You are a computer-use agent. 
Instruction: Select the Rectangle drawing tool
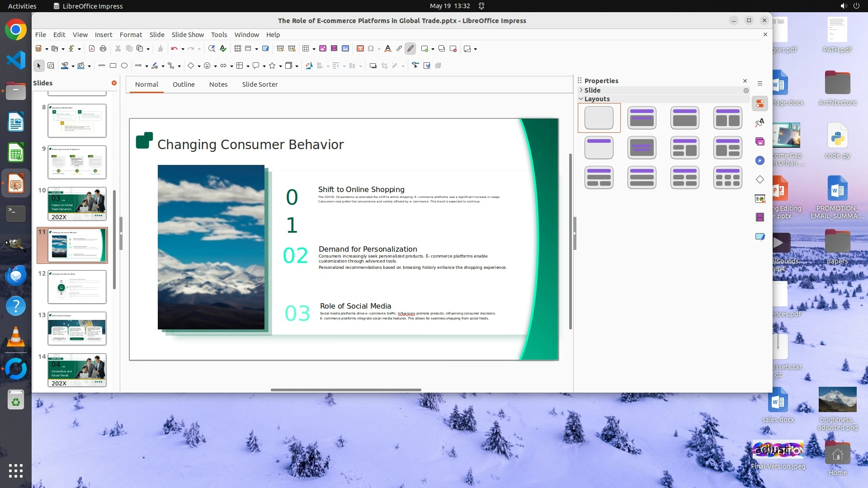[x=113, y=66]
